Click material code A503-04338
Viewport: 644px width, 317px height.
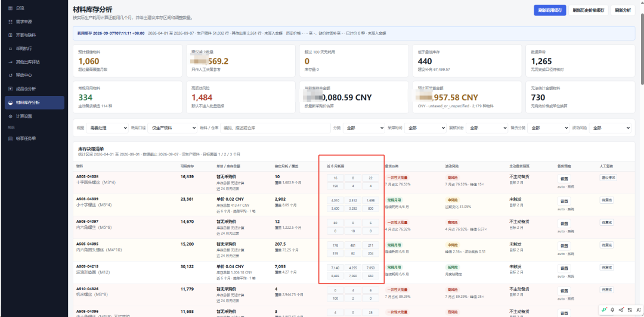point(87,176)
